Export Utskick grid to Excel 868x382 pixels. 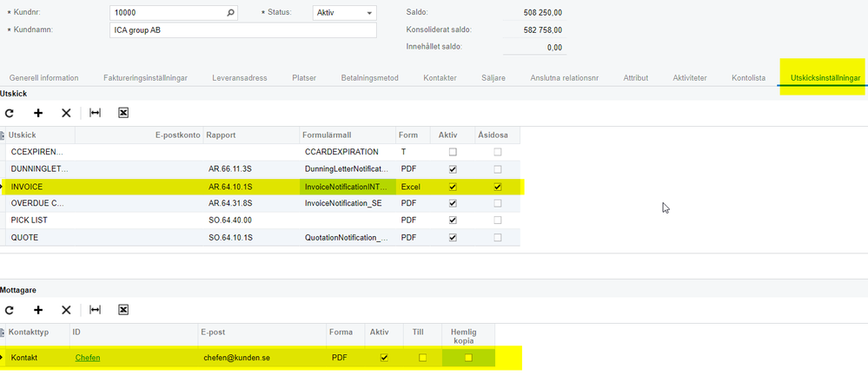(x=123, y=113)
